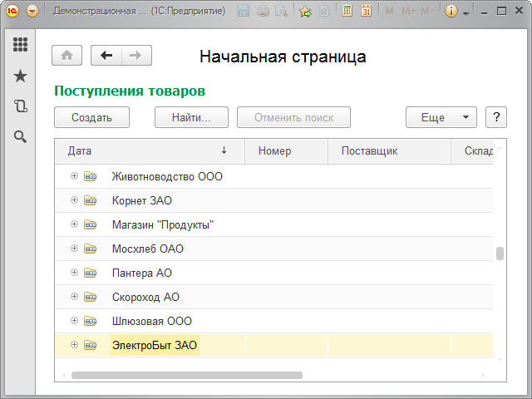Expand the Мосхлеб ОАО group
Viewport: 532px width, 399px height.
[x=74, y=249]
